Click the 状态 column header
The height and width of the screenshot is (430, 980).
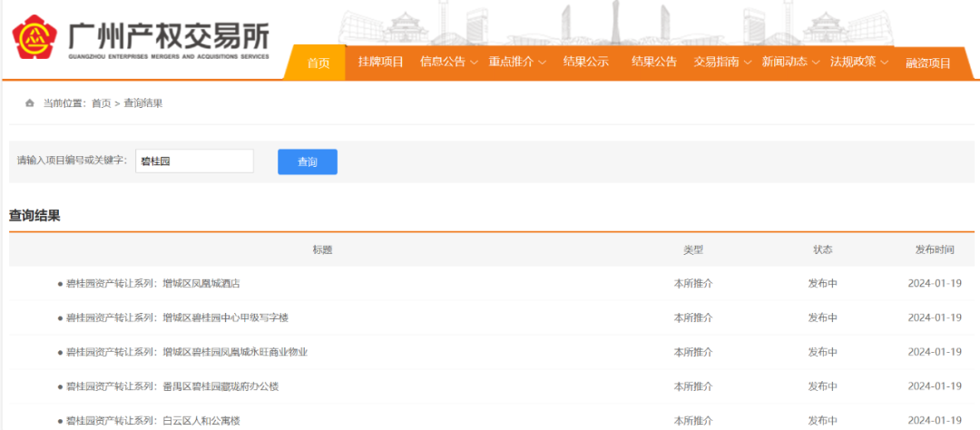[822, 249]
